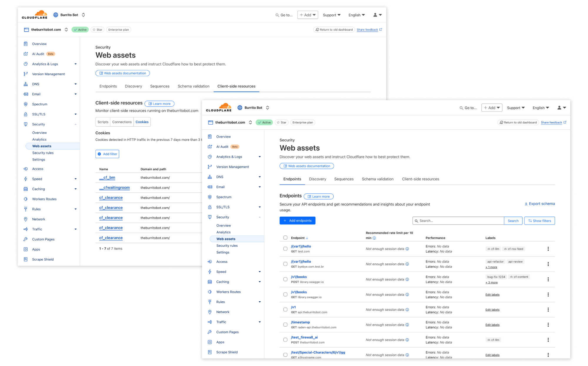
Task: Click the Show filters button
Action: 539,221
